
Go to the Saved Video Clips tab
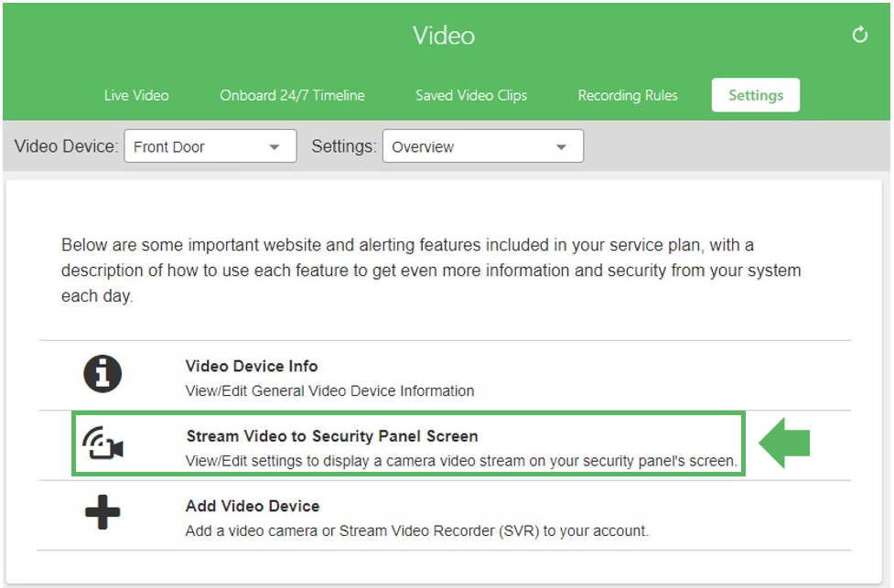pyautogui.click(x=471, y=95)
